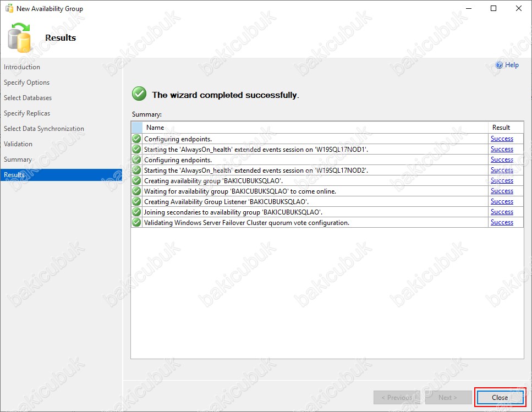The width and height of the screenshot is (532, 412).
Task: Click green check icon for NOD2 extended events row
Action: (x=136, y=170)
